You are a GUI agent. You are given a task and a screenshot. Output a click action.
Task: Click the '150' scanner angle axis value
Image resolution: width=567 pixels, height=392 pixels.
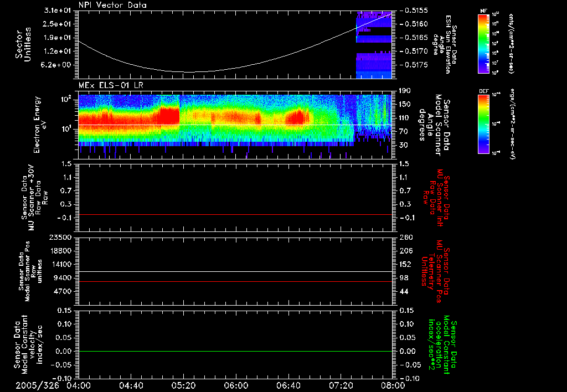click(406, 104)
